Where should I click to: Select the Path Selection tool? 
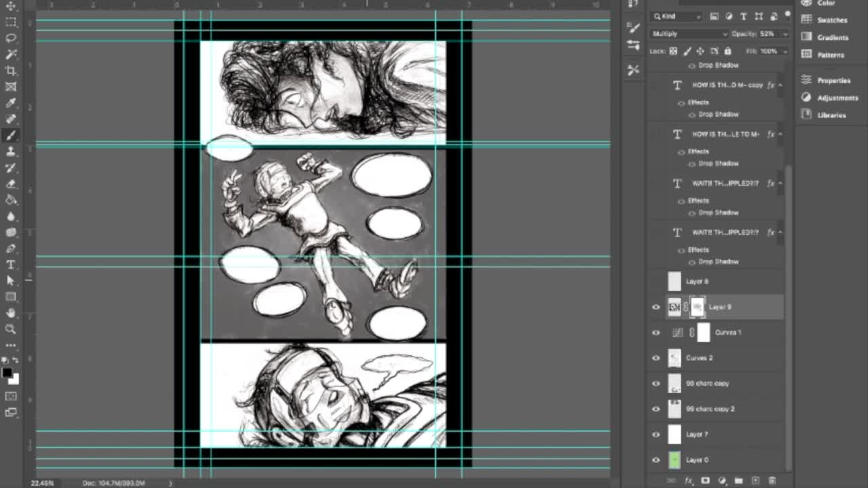click(11, 281)
